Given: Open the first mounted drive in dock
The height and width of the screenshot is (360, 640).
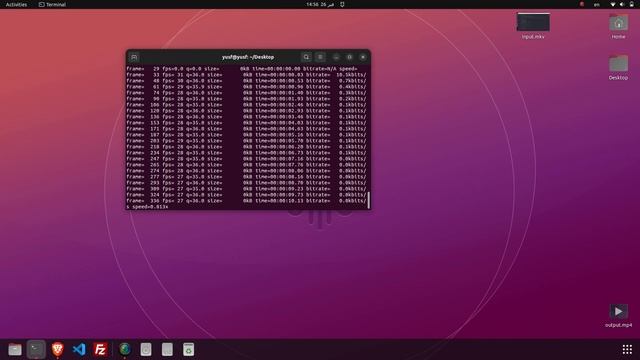Looking at the screenshot, I should [146, 349].
